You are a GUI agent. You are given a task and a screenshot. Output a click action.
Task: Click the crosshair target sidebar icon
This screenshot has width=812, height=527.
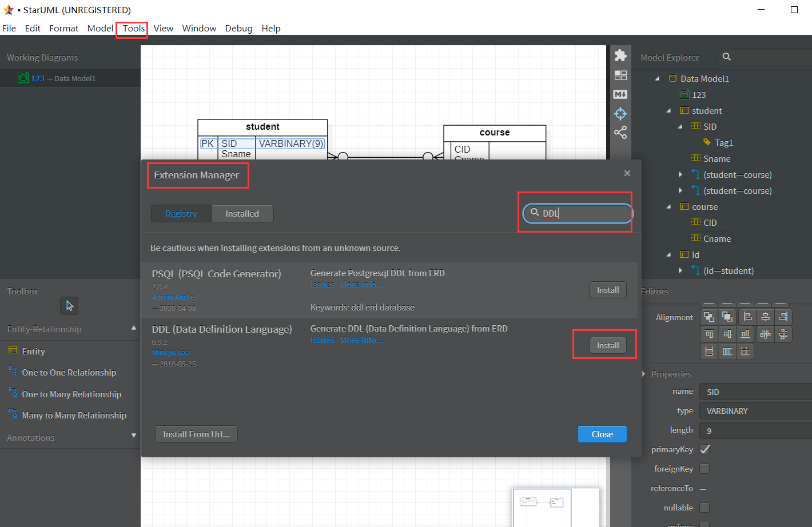click(x=620, y=114)
